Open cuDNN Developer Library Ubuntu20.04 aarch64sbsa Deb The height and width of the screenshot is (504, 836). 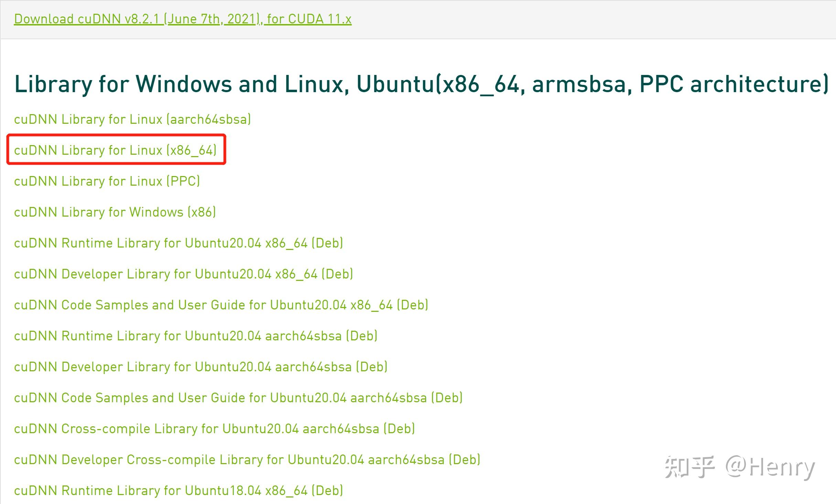coord(201,367)
